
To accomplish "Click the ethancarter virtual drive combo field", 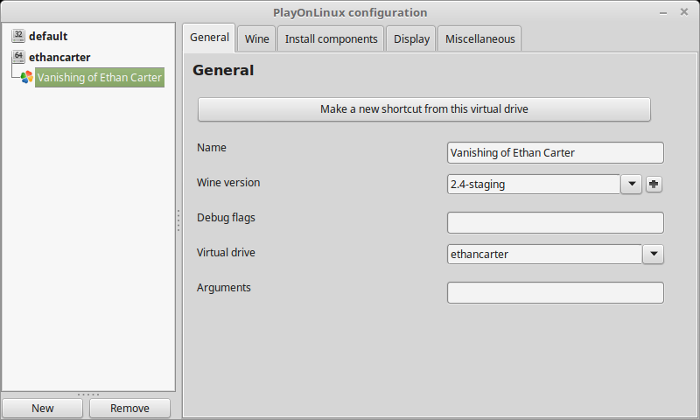I will pos(545,254).
